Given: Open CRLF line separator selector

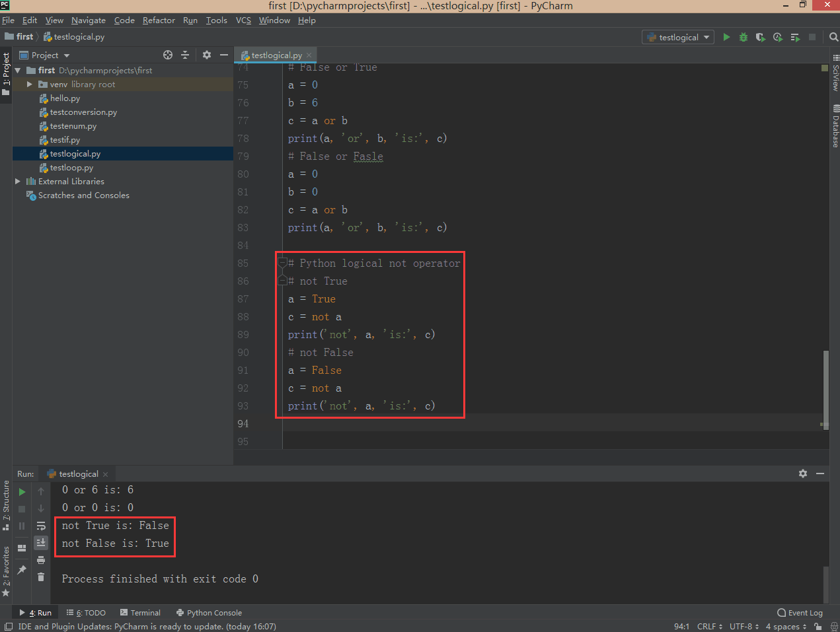Looking at the screenshot, I should (x=710, y=626).
